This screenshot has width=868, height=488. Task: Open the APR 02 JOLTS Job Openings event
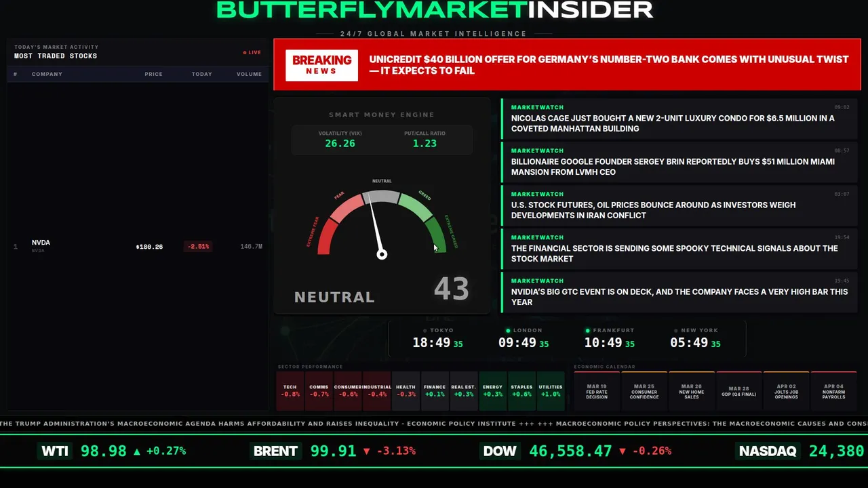click(x=786, y=391)
